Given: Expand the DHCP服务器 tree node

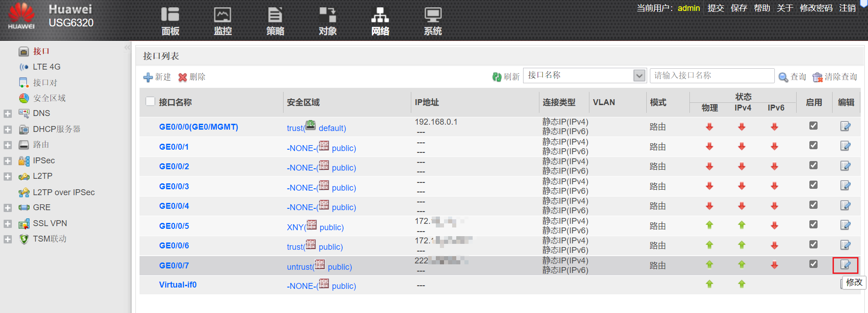Looking at the screenshot, I should pyautogui.click(x=8, y=130).
